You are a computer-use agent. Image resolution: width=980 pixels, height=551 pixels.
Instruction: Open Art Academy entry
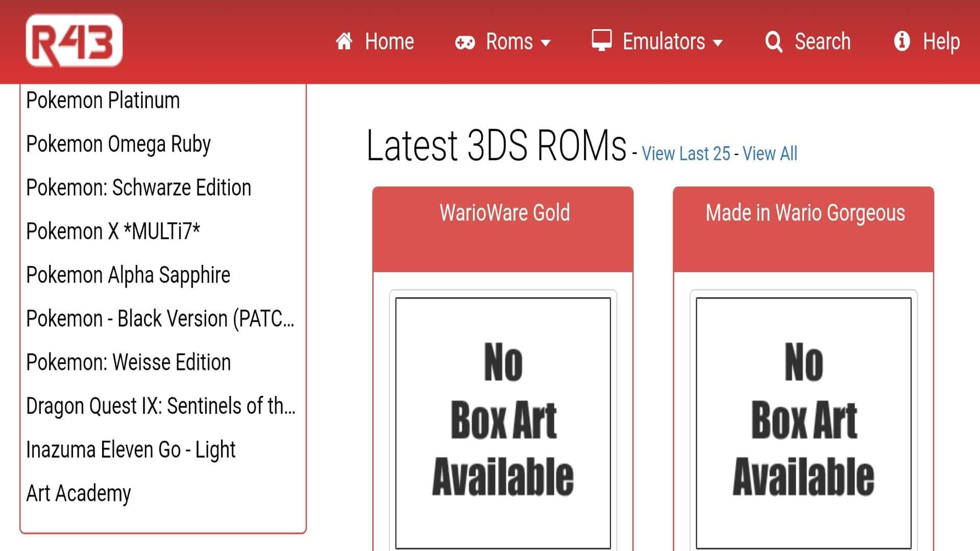[79, 494]
